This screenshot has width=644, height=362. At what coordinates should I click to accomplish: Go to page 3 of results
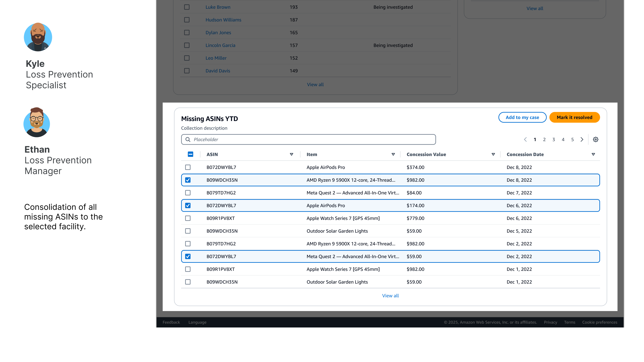coord(553,139)
